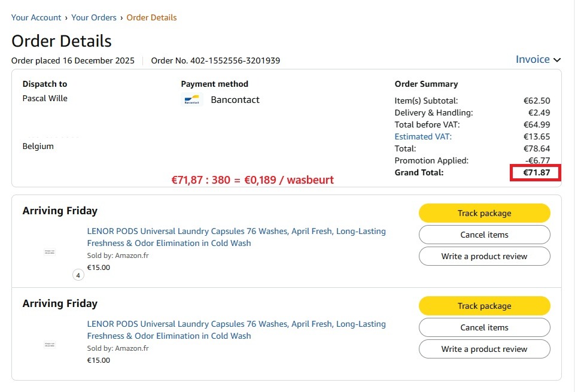
Task: Open first shipment's product image thumbnail
Action: point(50,253)
